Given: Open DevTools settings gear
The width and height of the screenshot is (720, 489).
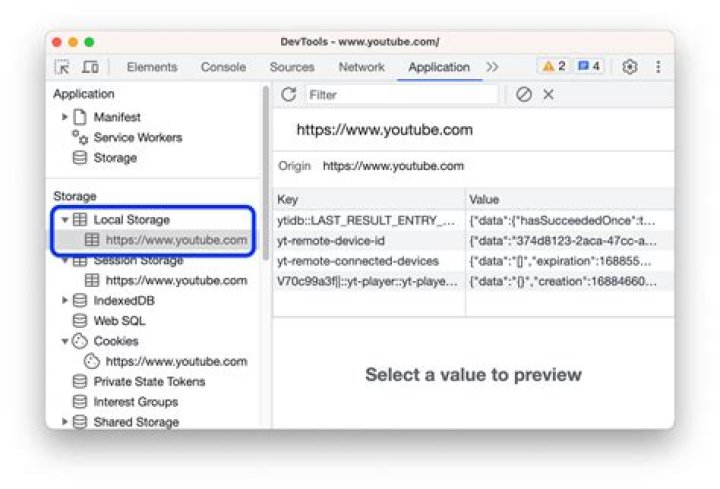Looking at the screenshot, I should pyautogui.click(x=630, y=67).
